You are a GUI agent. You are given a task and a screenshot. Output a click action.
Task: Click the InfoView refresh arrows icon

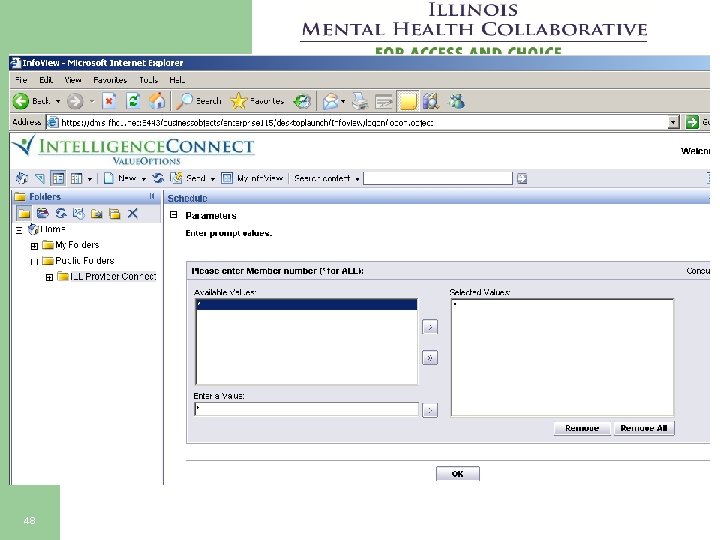click(x=158, y=178)
